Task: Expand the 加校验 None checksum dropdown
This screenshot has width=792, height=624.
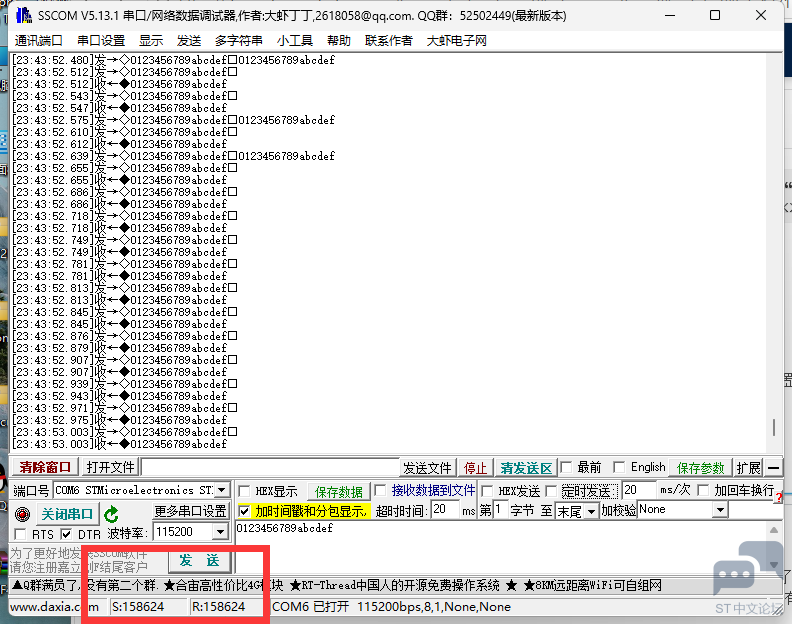Action: [x=721, y=510]
